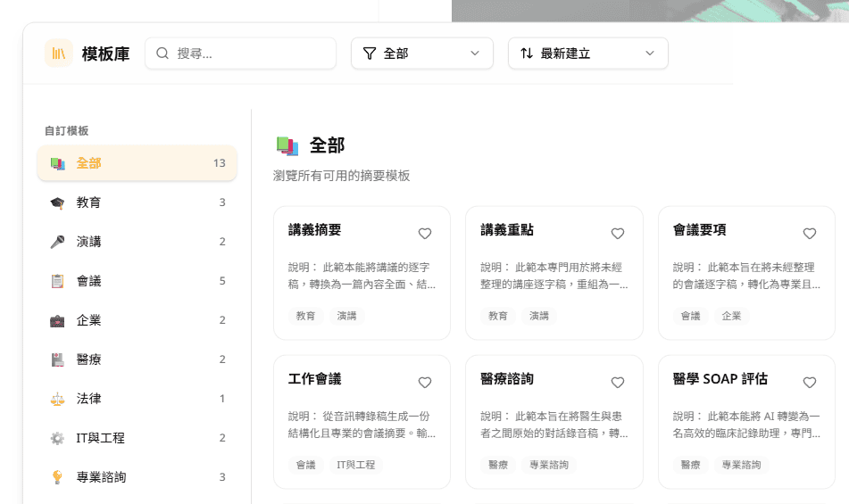Select the IT與工程 category
The height and width of the screenshot is (504, 849).
[x=137, y=438]
